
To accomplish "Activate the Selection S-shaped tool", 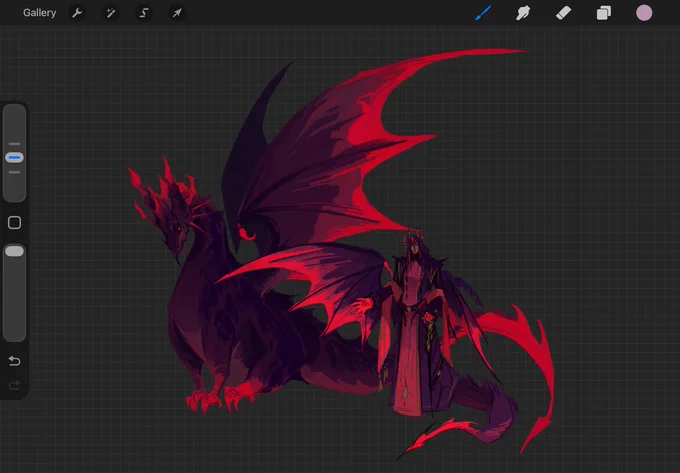I will 144,13.
